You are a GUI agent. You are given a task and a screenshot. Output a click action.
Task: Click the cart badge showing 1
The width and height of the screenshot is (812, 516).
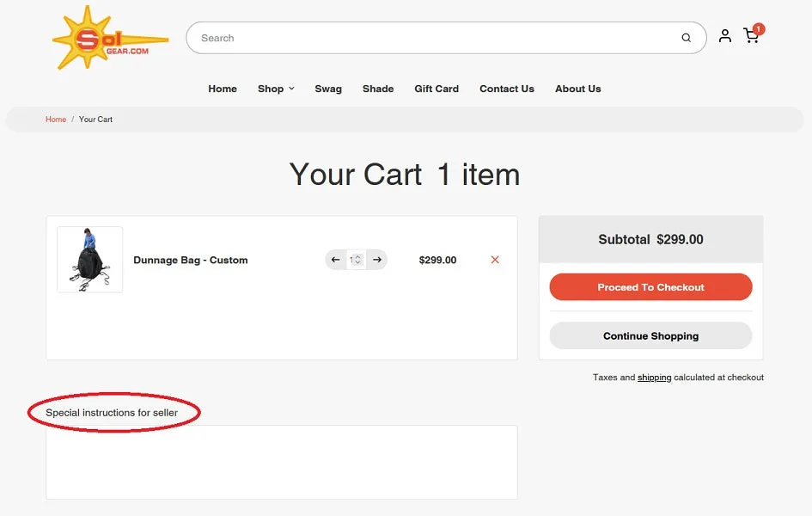coord(759,29)
